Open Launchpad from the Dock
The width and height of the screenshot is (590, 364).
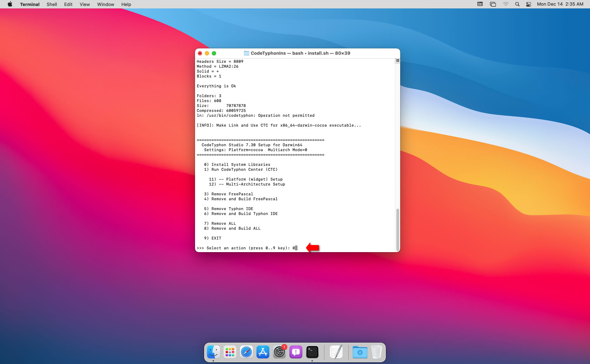230,352
